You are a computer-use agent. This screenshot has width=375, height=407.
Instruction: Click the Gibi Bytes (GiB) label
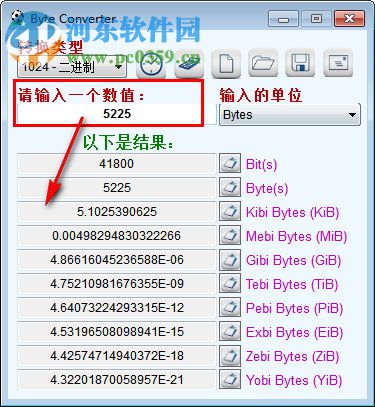coord(293,261)
